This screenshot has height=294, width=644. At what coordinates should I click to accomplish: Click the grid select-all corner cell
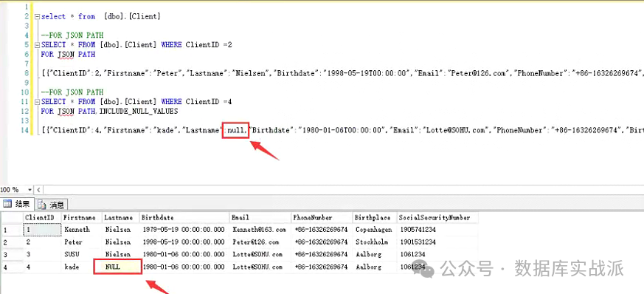[12, 217]
